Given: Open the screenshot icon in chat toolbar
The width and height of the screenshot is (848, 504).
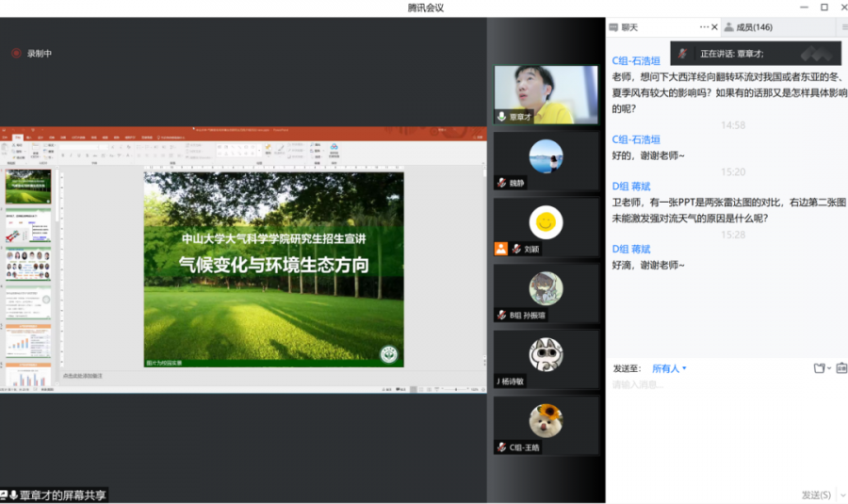Looking at the screenshot, I should pyautogui.click(x=840, y=368).
